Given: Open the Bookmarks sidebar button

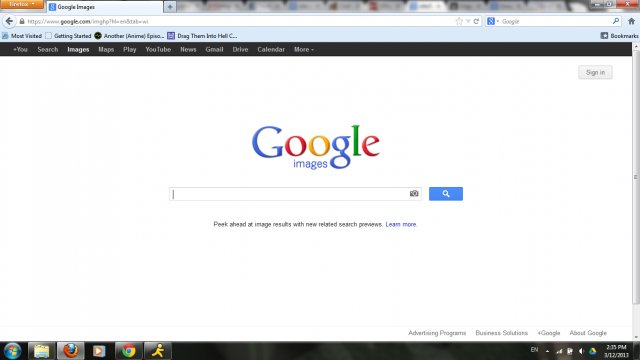Looking at the screenshot, I should [619, 36].
